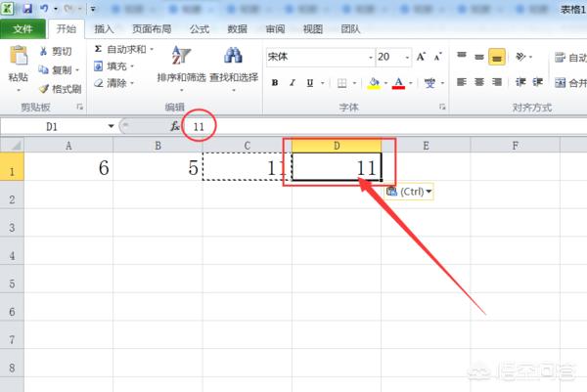Decrease font size with small A button
The width and height of the screenshot is (587, 392).
(437, 57)
